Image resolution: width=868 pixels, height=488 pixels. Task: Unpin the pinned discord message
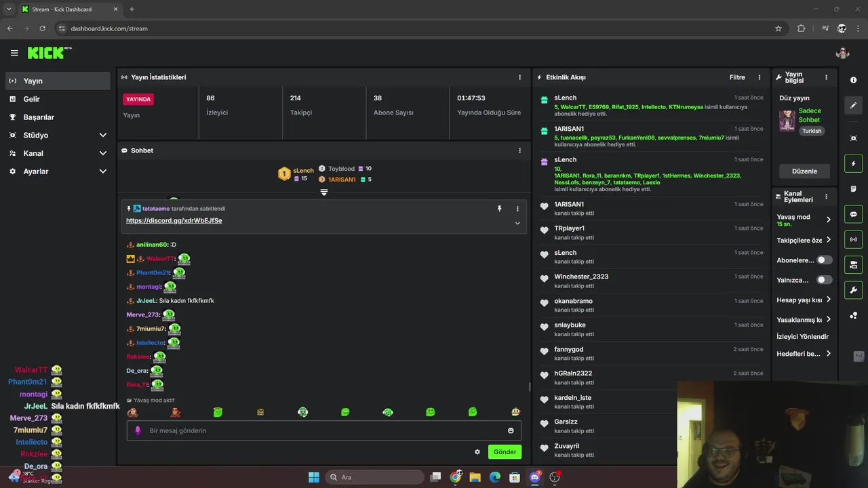point(500,209)
